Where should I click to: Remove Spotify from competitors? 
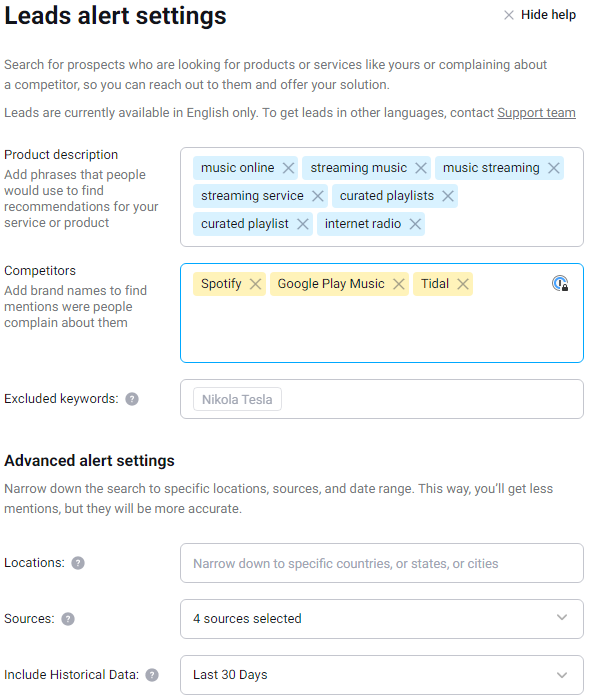coord(255,284)
